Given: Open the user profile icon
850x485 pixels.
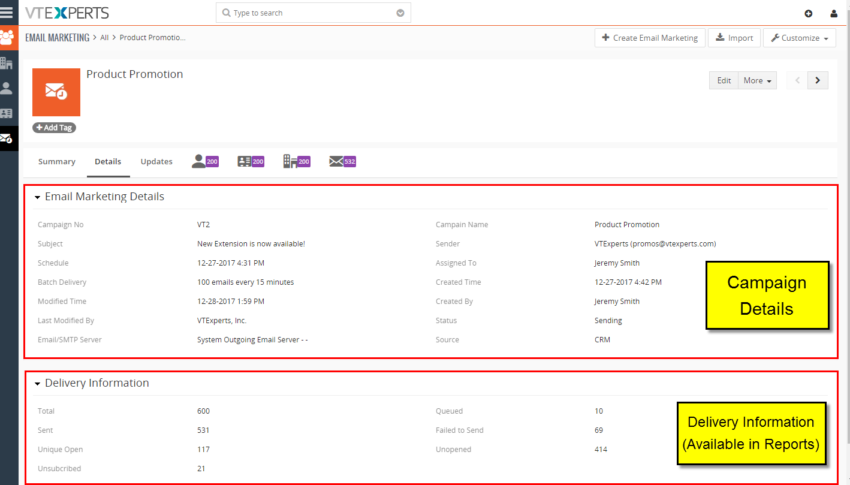Looking at the screenshot, I should tap(834, 14).
